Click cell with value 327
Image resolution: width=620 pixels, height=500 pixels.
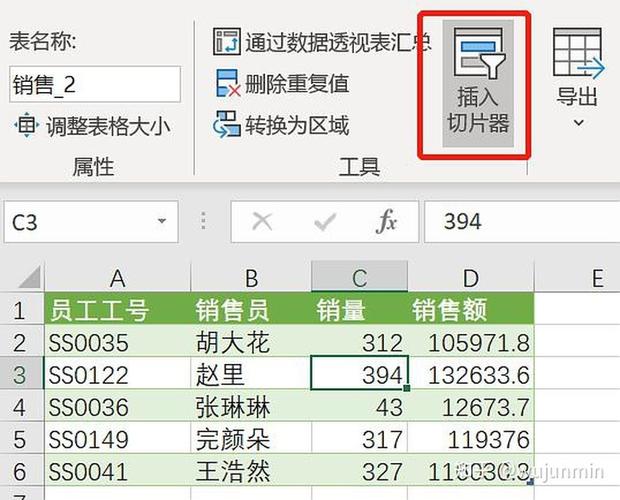359,471
